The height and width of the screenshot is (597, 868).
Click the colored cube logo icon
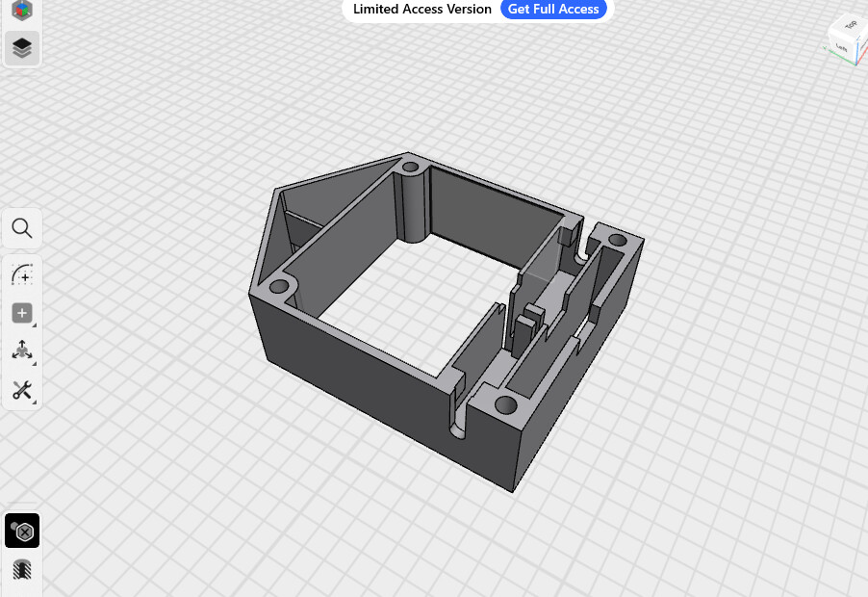(x=21, y=9)
